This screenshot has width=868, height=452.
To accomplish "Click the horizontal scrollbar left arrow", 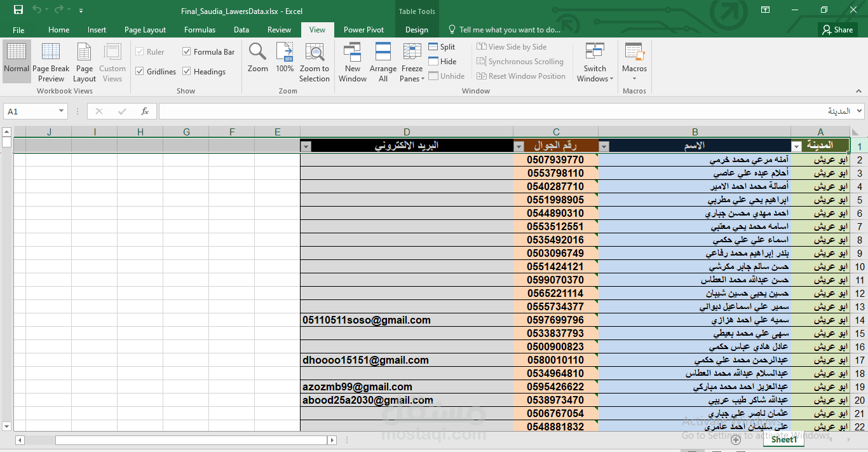I will [20, 440].
